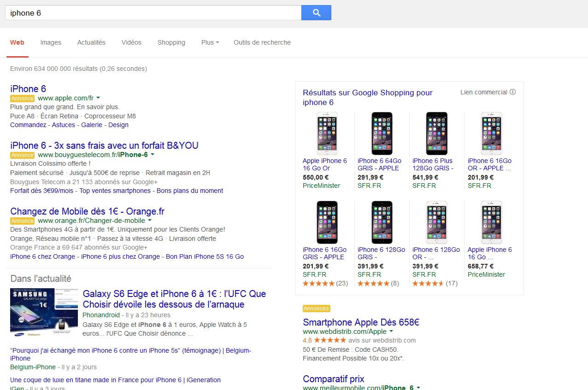588x390 pixels.
Task: Click the Astuces sitelink
Action: (x=64, y=125)
